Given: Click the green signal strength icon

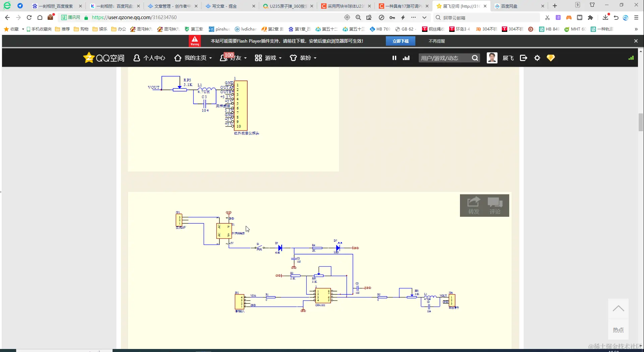Looking at the screenshot, I should point(631,58).
